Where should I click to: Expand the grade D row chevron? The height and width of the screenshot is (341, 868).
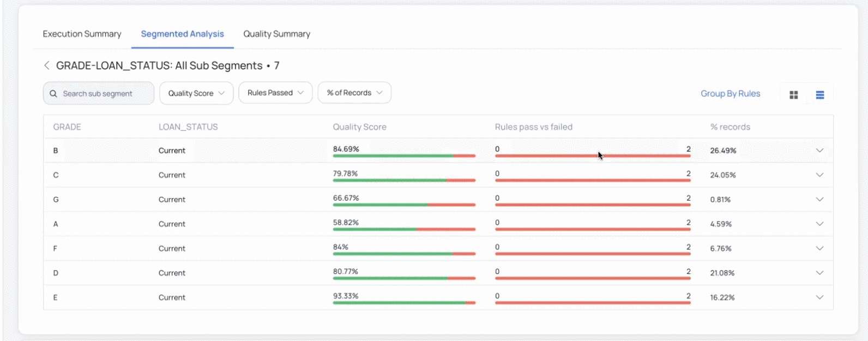tap(819, 273)
